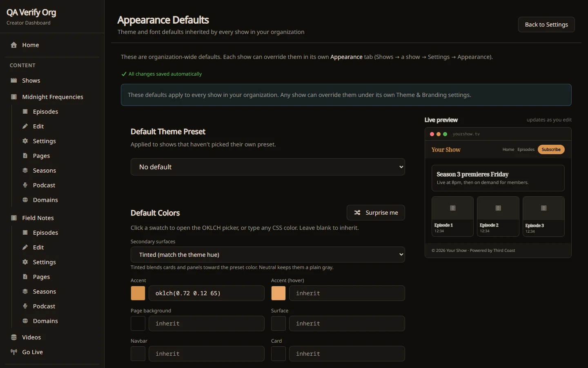Click the Home house icon in sidebar
This screenshot has height=368, width=588.
pyautogui.click(x=14, y=45)
